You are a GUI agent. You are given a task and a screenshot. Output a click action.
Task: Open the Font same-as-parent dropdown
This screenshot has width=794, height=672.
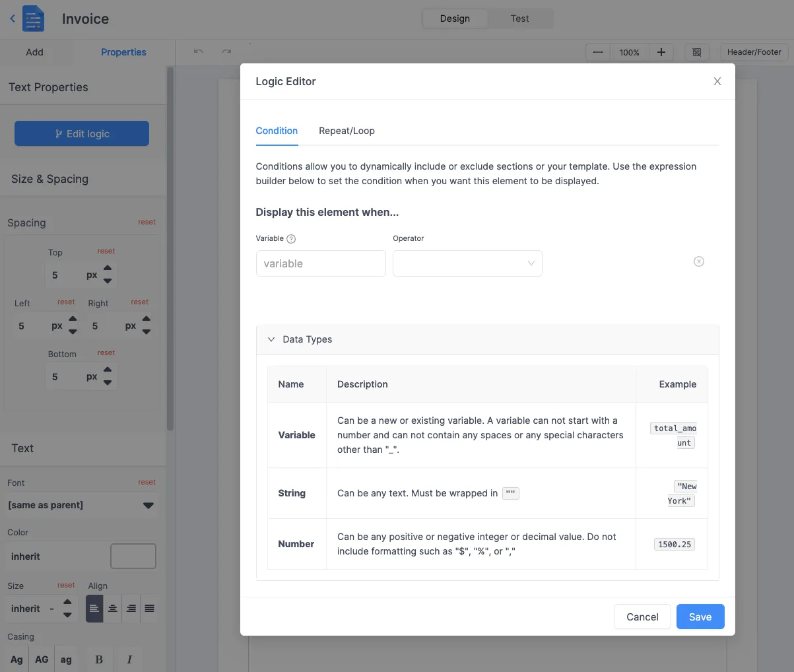[x=82, y=505]
